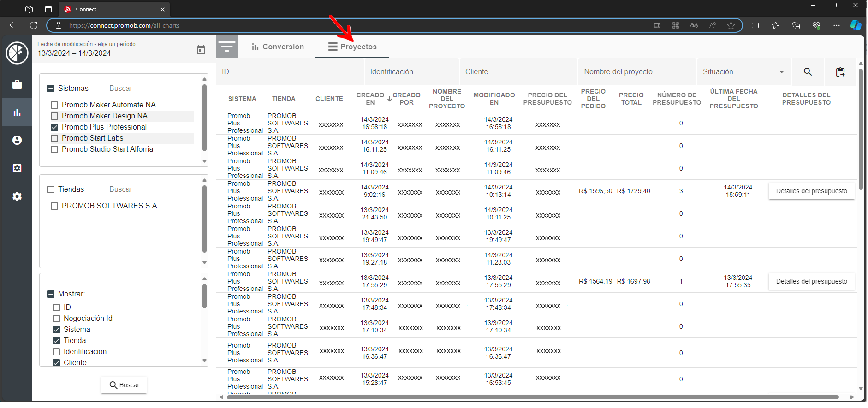Open the settings gear in sidebar

pos(17,196)
